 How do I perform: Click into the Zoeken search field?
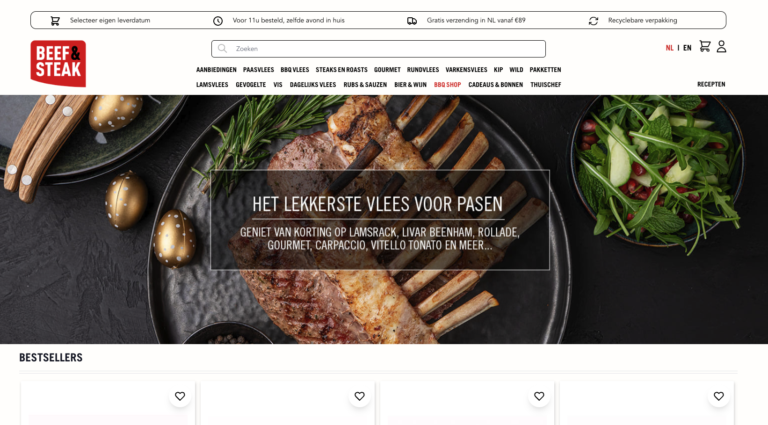point(378,48)
